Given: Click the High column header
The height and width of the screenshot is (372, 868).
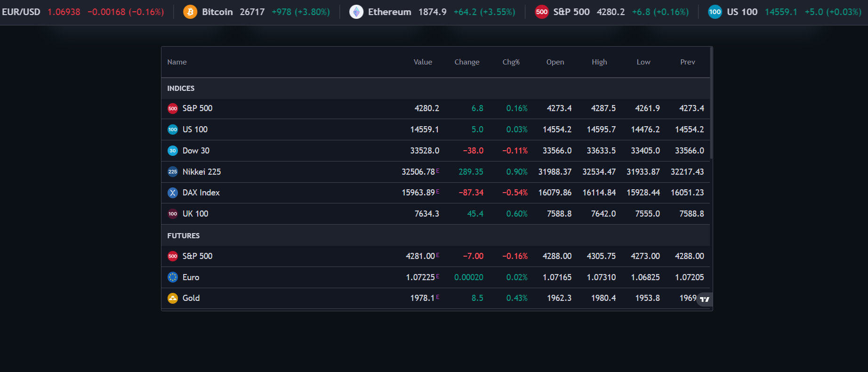Looking at the screenshot, I should click(x=599, y=62).
